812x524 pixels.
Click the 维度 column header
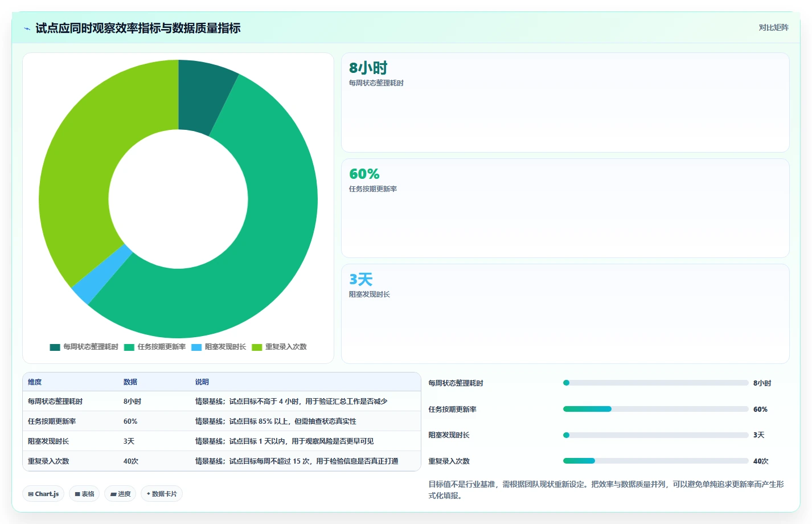click(x=35, y=382)
